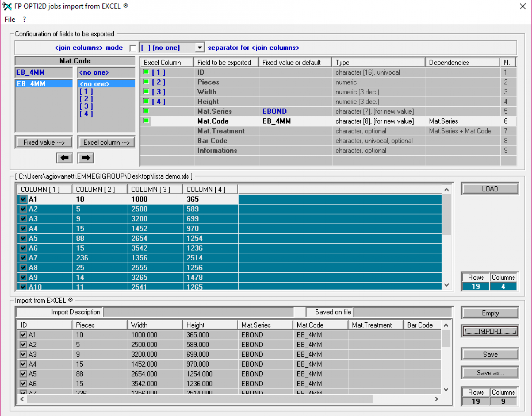
Task: Toggle the green indicator for Mat.Series
Action: pyautogui.click(x=146, y=111)
